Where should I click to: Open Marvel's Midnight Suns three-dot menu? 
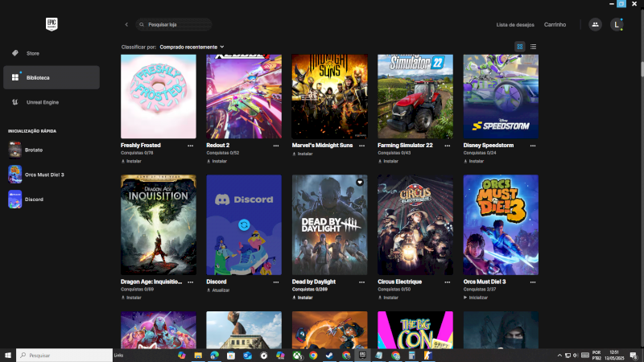pos(361,146)
